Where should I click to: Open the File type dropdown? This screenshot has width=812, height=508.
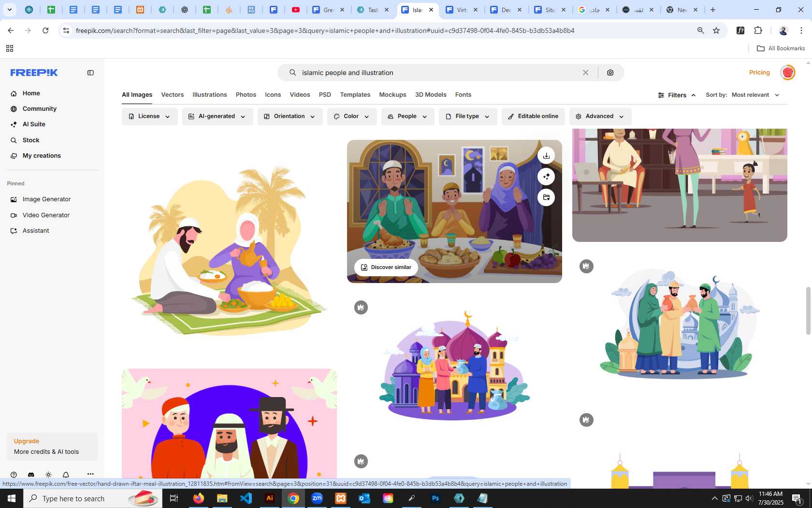pos(468,117)
